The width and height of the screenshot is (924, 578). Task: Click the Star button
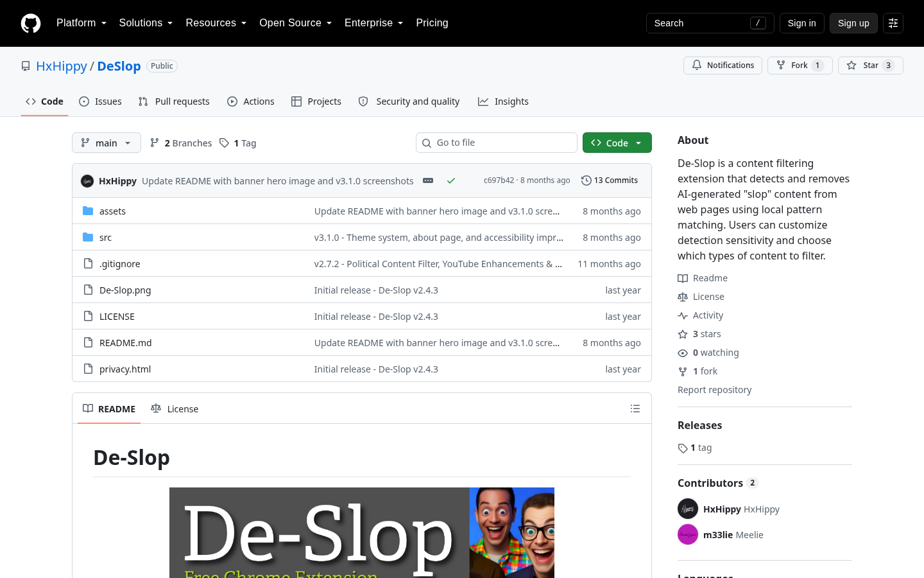pos(870,66)
